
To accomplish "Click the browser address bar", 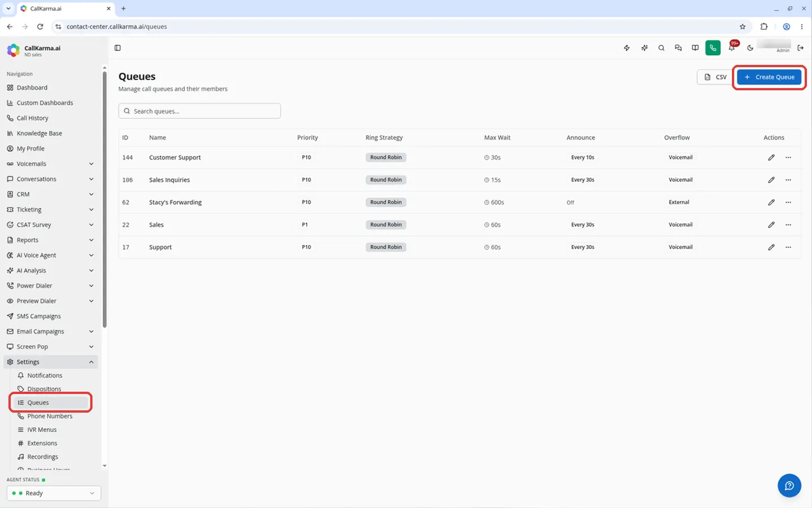I will click(x=395, y=27).
